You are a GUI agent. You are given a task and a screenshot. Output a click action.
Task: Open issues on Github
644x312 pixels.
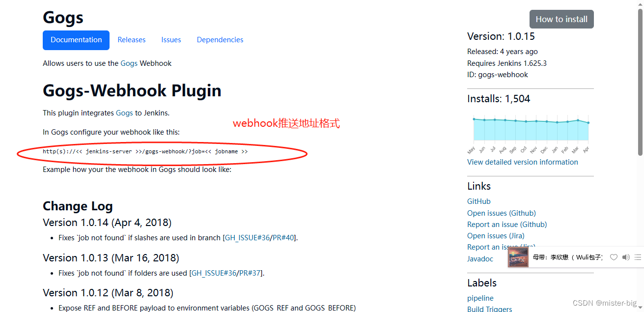[x=501, y=213]
